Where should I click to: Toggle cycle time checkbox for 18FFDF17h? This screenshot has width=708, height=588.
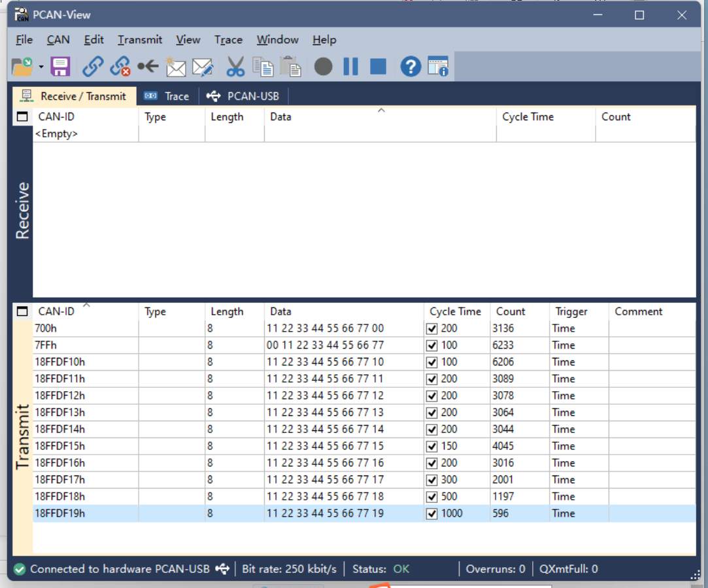point(431,479)
